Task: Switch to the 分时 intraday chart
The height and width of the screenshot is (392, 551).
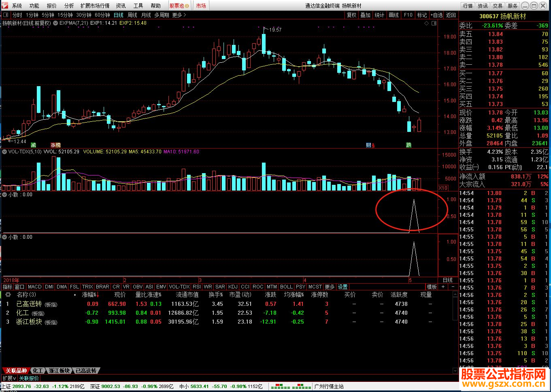Action: coord(17,15)
